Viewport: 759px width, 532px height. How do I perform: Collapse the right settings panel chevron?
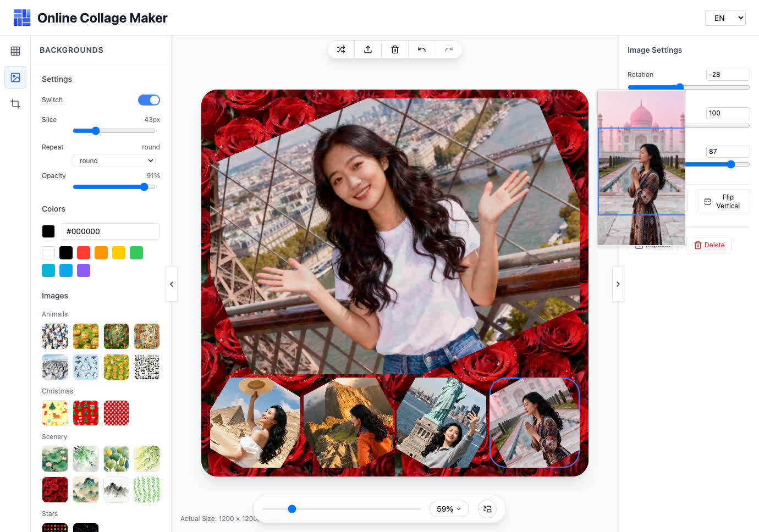pyautogui.click(x=618, y=284)
